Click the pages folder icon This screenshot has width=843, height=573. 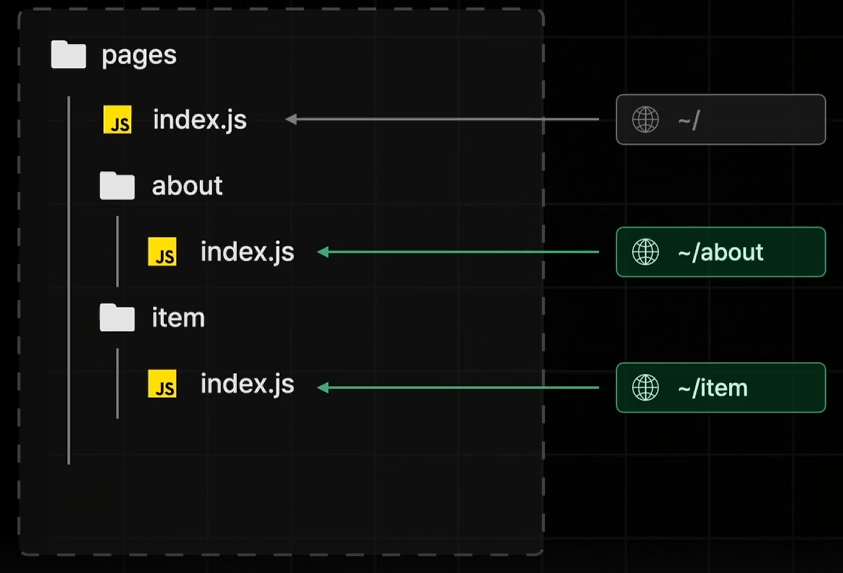pos(68,54)
